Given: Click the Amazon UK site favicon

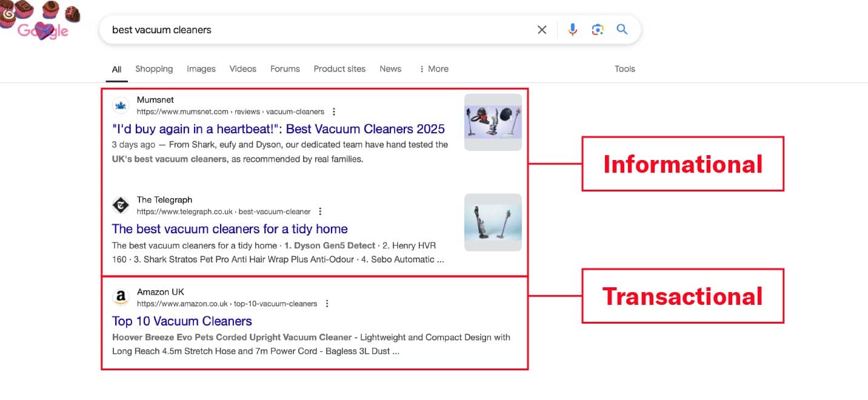Looking at the screenshot, I should click(121, 298).
